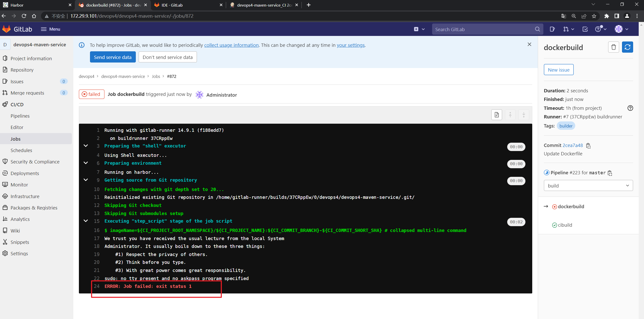The image size is (644, 319).
Task: Open the build stage dropdown
Action: 588,185
